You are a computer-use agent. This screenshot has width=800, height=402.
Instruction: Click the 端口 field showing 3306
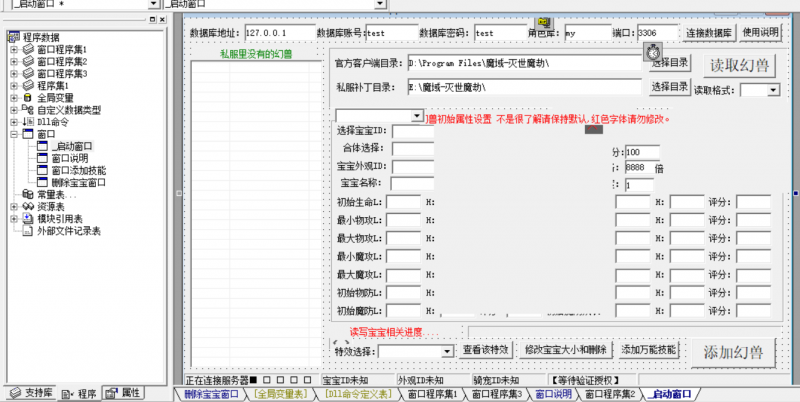(x=658, y=33)
